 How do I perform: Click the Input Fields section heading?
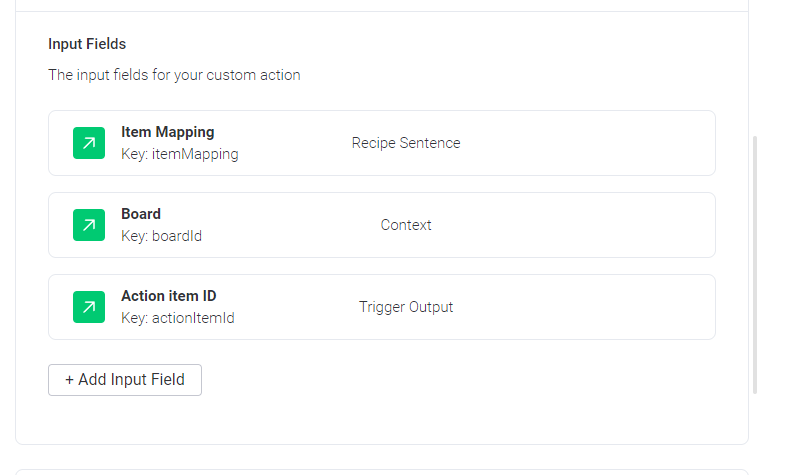87,44
